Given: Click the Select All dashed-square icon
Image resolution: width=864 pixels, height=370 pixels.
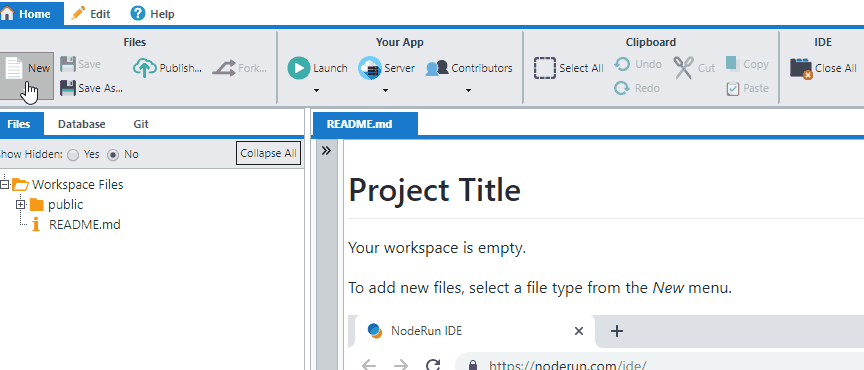Looking at the screenshot, I should 545,68.
